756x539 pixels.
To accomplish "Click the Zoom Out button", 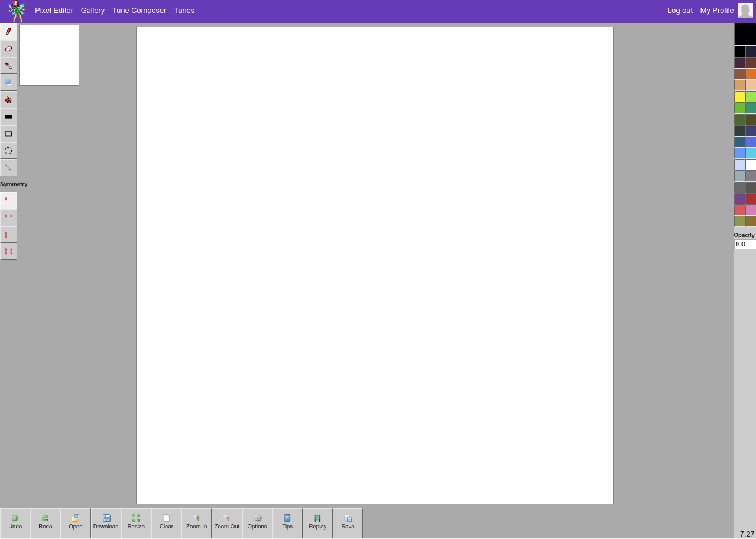I will click(227, 523).
